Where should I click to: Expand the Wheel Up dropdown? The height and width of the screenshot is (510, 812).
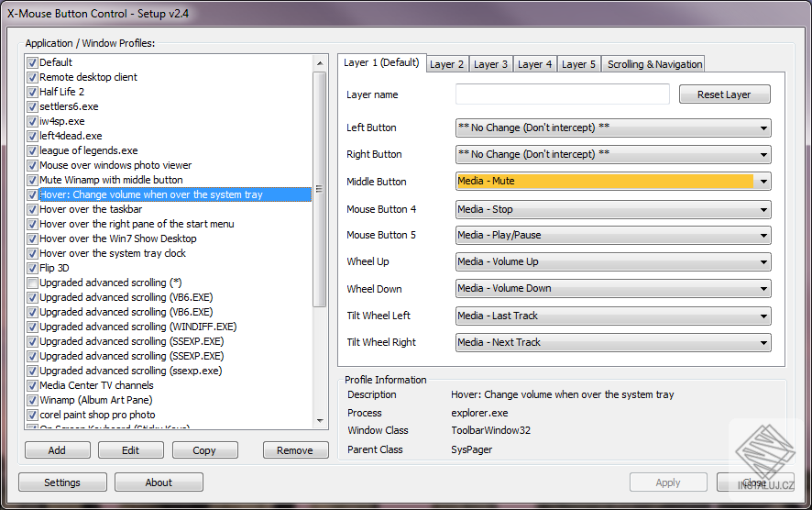(613, 261)
